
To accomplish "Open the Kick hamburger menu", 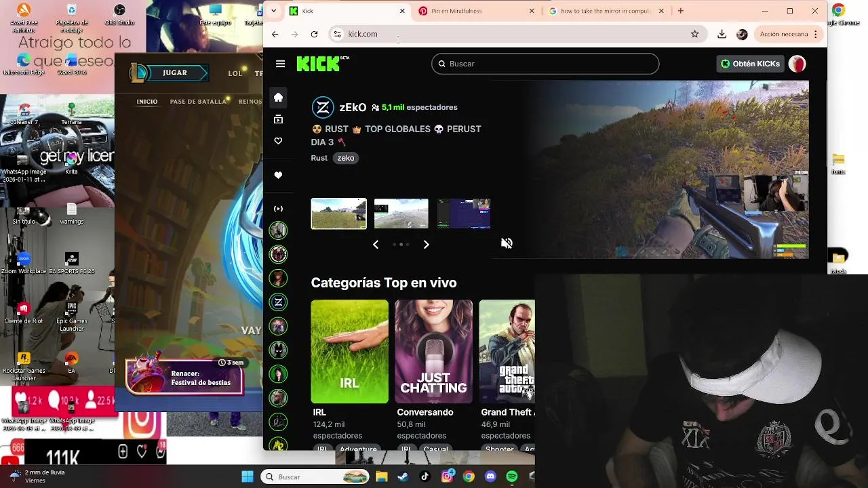I will (280, 64).
